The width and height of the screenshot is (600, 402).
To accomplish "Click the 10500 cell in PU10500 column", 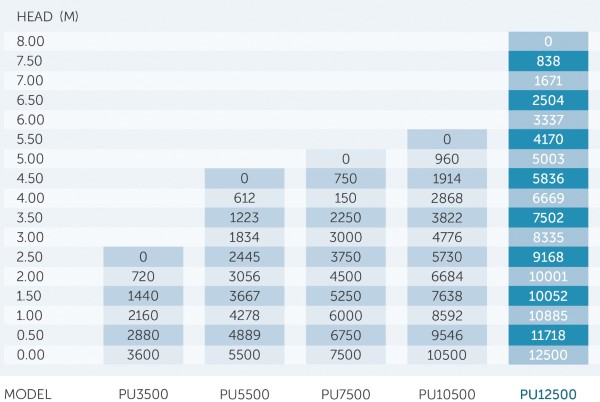I will [x=447, y=355].
